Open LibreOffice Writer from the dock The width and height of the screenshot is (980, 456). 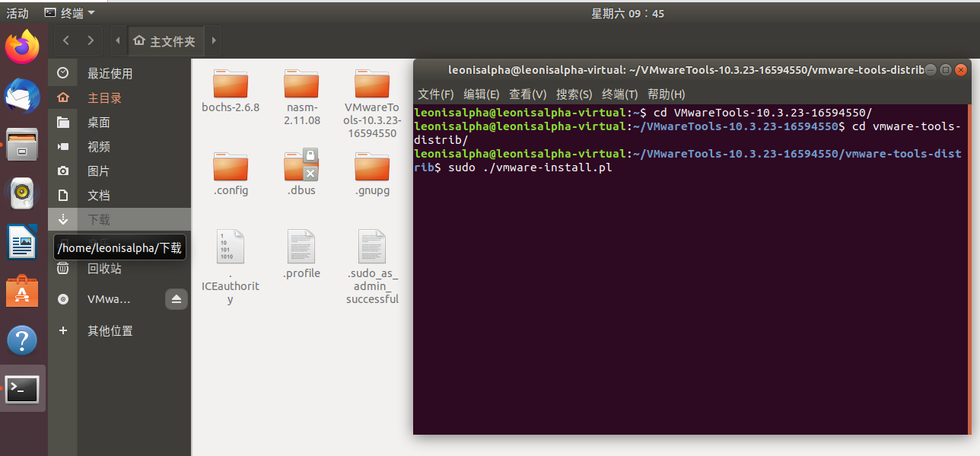[x=23, y=241]
